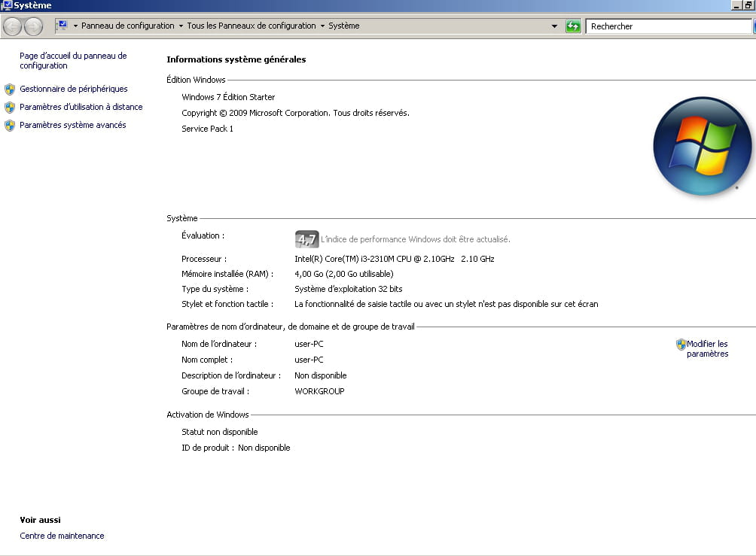Go to Tous les Panneaux de configuration breadcrumb
756x556 pixels.
pyautogui.click(x=251, y=26)
